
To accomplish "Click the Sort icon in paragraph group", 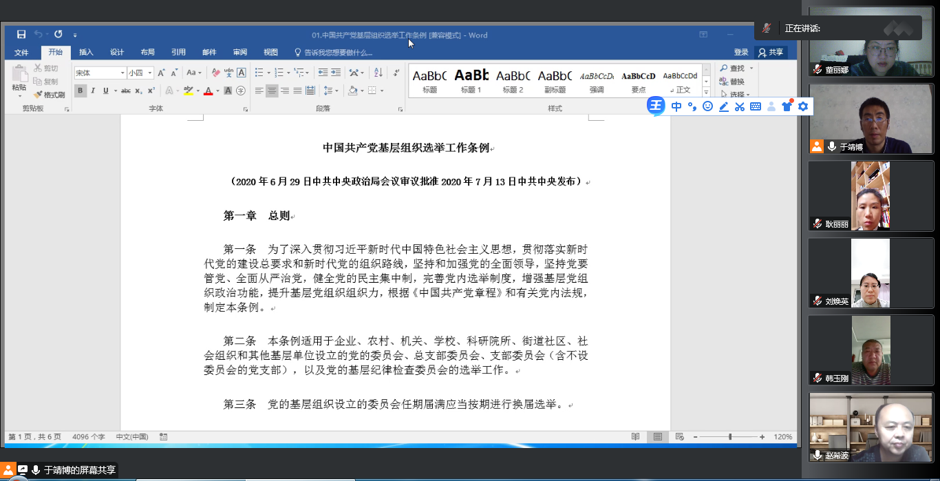I will click(x=378, y=73).
